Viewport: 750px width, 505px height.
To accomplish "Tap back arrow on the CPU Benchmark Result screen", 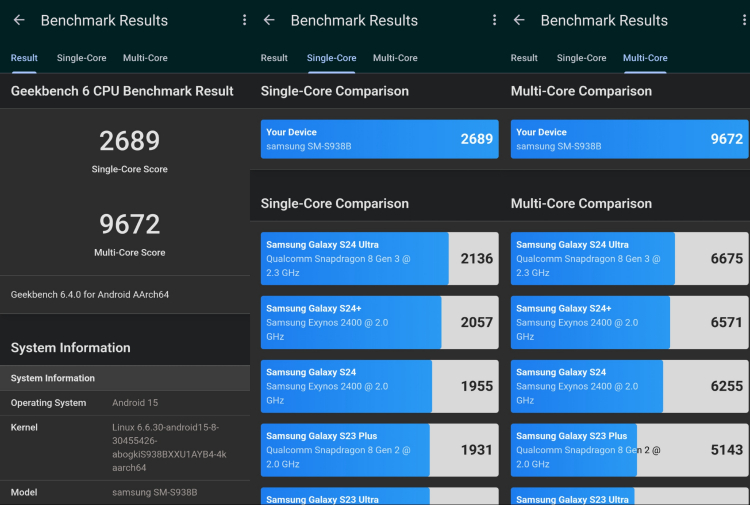I will 18,20.
